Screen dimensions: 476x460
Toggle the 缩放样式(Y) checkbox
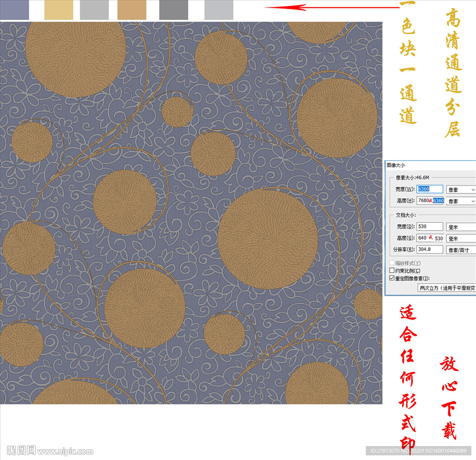point(392,263)
